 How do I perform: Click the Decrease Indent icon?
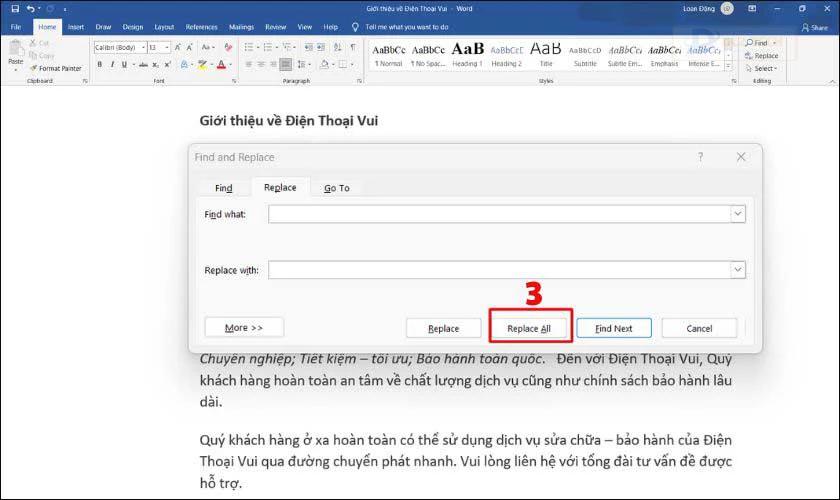309,48
